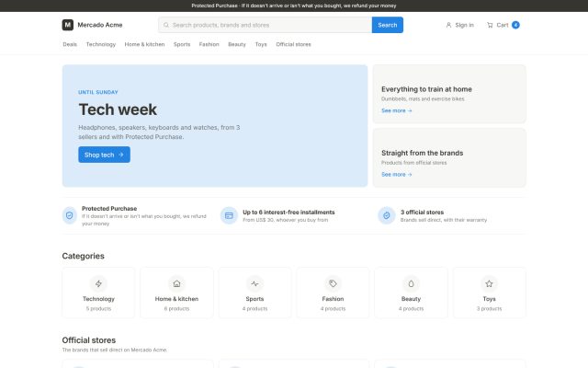Screen dimensions: 588x368
Task: Click the Protected Purchase shield icon
Action: tap(70, 215)
